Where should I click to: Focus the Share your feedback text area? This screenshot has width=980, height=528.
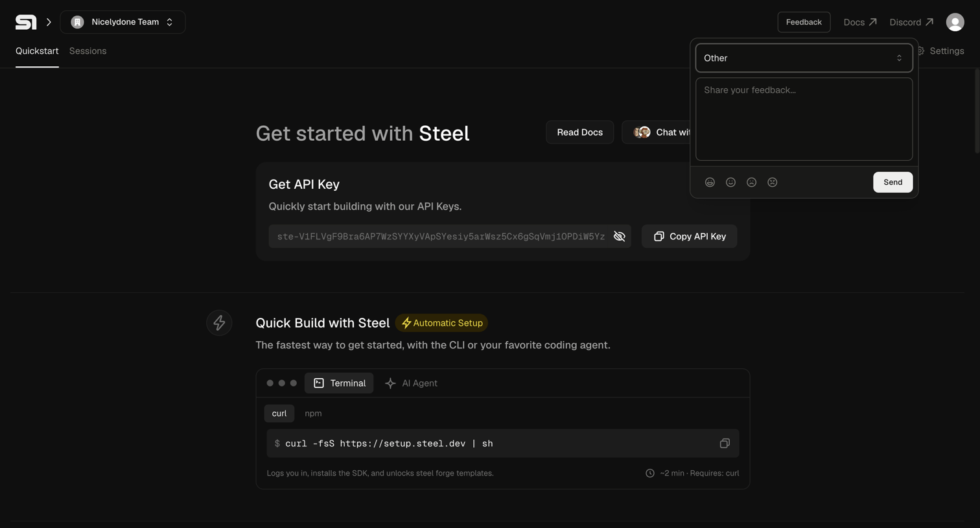[804, 119]
